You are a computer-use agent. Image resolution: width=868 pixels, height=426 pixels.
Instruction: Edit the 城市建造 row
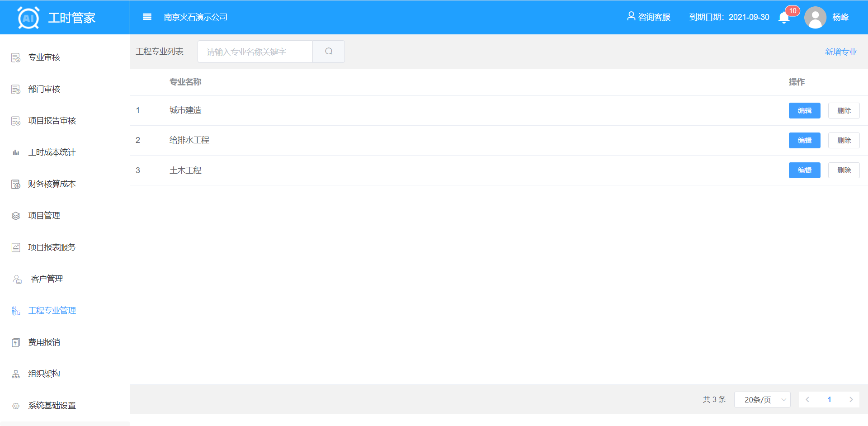[804, 111]
